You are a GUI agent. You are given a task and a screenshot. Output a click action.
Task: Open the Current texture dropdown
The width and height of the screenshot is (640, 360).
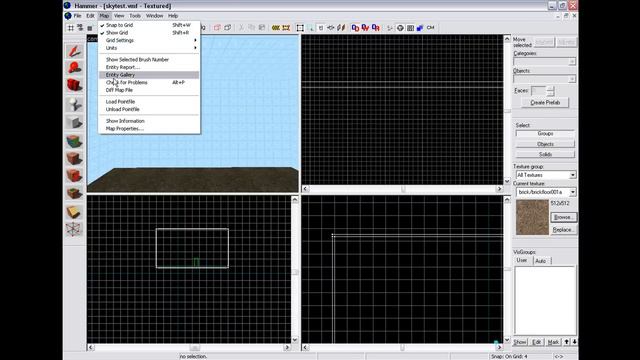pos(572,192)
